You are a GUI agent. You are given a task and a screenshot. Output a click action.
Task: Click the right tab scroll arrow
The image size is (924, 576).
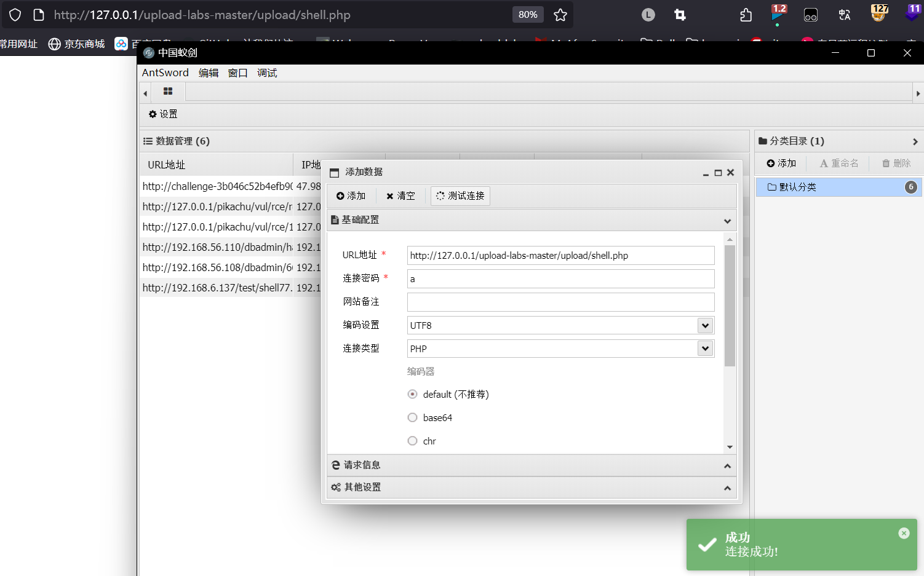pyautogui.click(x=918, y=93)
